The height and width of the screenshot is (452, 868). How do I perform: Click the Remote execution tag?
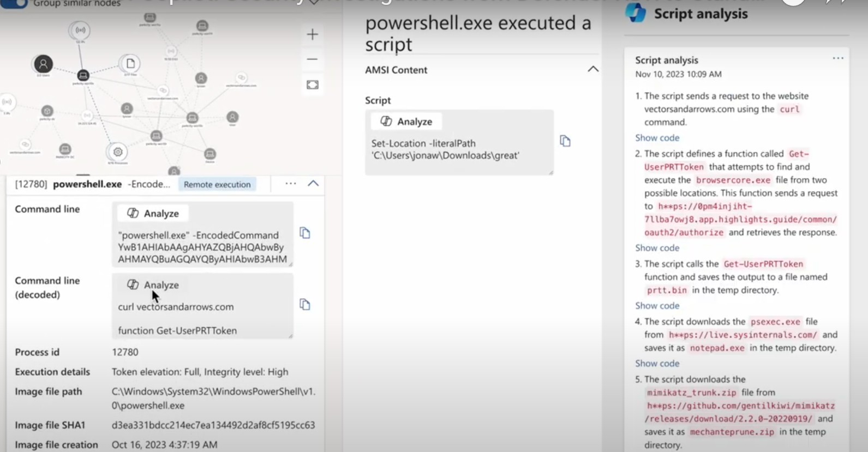[x=217, y=184]
